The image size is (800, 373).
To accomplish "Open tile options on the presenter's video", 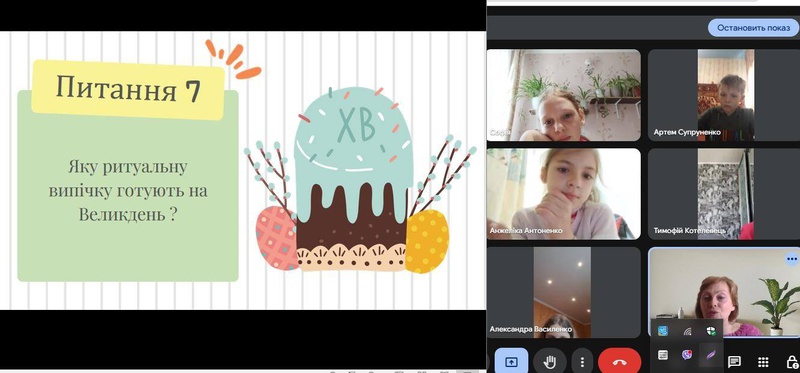I will [x=792, y=259].
